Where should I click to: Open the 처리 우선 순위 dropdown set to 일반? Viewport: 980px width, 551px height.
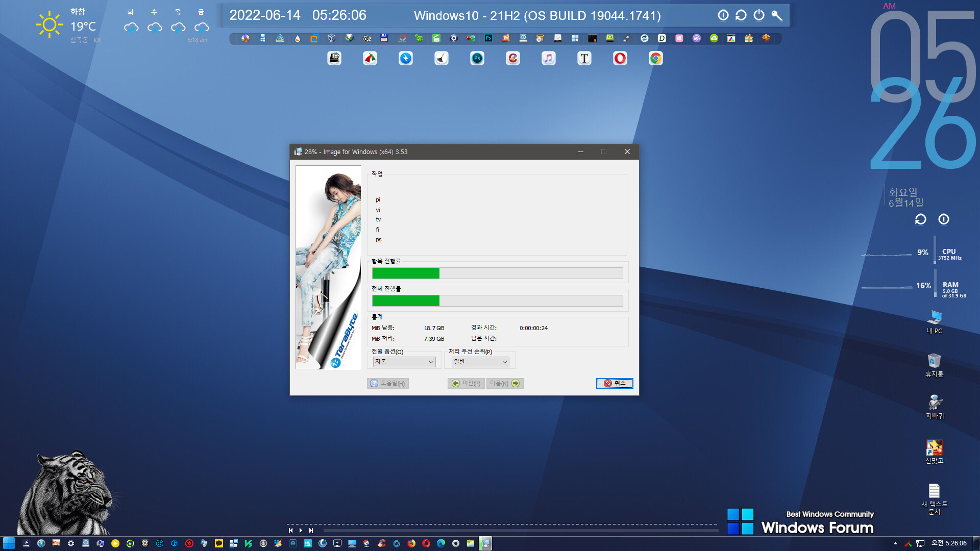[x=480, y=362]
